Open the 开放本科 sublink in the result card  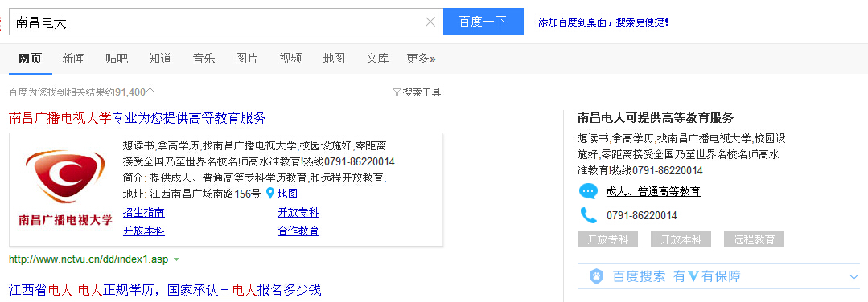point(143,231)
